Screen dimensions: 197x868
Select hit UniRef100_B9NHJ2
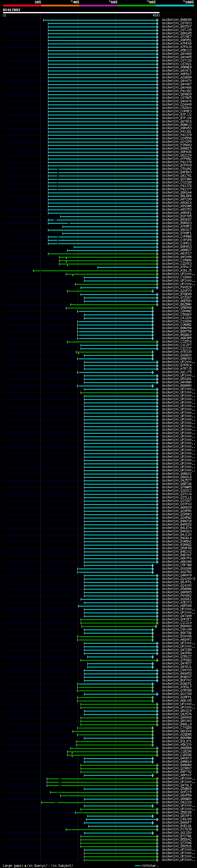(x=177, y=125)
